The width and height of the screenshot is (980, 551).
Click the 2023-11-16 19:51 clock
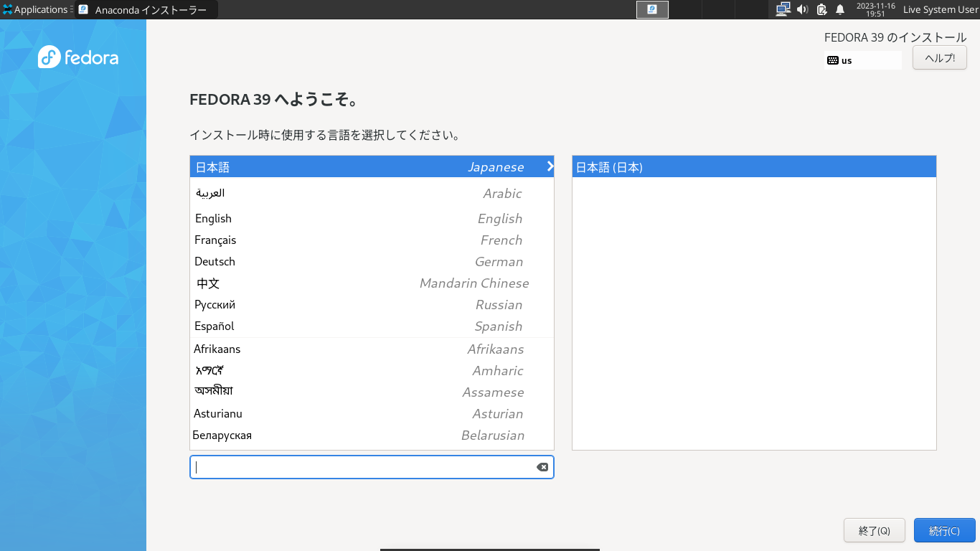tap(875, 9)
